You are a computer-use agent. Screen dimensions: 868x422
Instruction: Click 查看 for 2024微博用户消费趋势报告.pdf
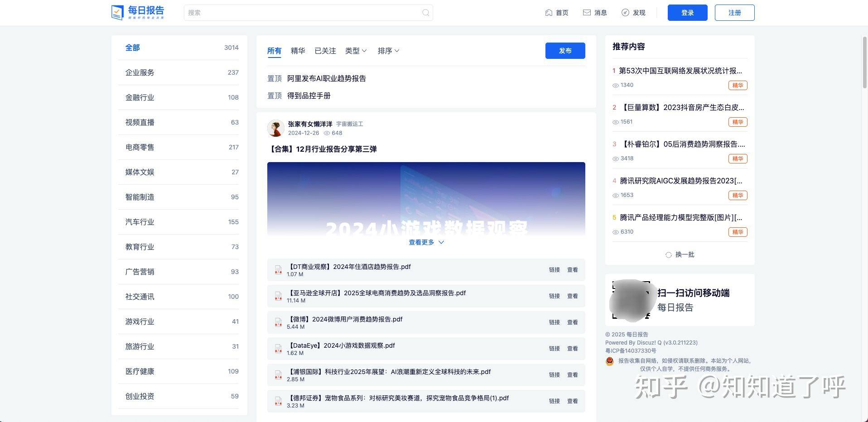pos(573,322)
